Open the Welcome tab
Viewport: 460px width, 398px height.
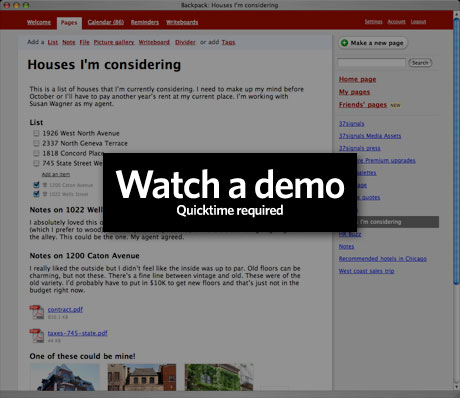point(39,22)
